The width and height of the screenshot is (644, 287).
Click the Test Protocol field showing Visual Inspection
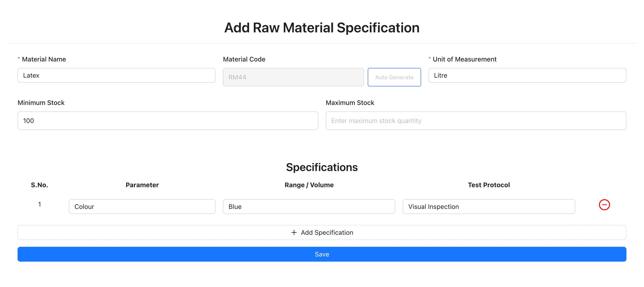pyautogui.click(x=489, y=207)
